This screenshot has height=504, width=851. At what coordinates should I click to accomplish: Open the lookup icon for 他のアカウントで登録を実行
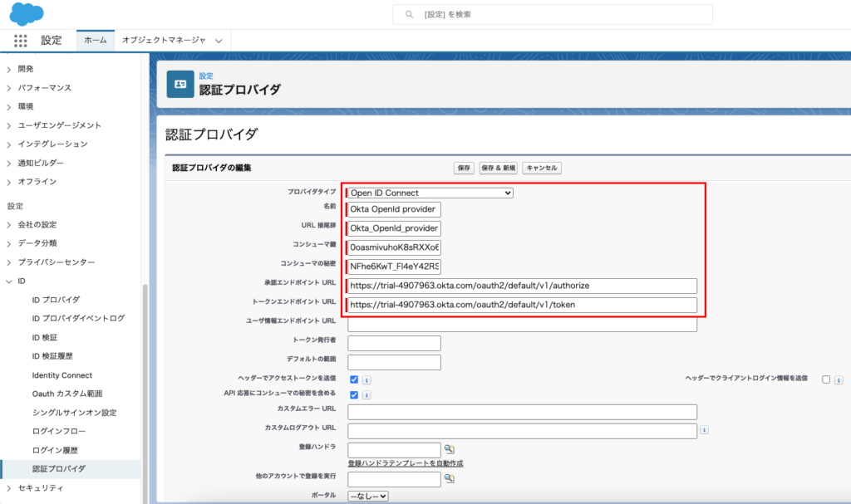(450, 478)
